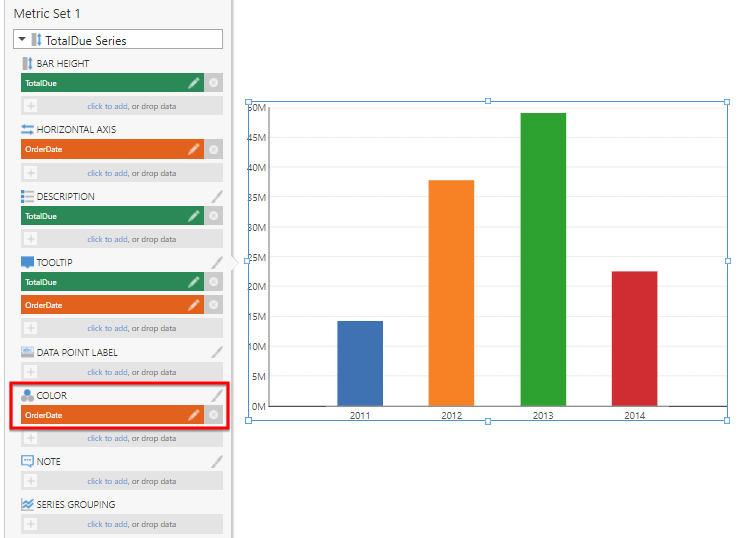This screenshot has height=538, width=740.
Task: Click the Data Point Label section icon
Action: click(27, 352)
